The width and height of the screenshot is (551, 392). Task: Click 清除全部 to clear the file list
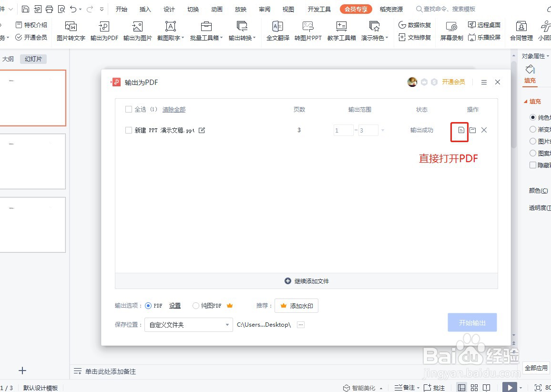click(x=173, y=109)
